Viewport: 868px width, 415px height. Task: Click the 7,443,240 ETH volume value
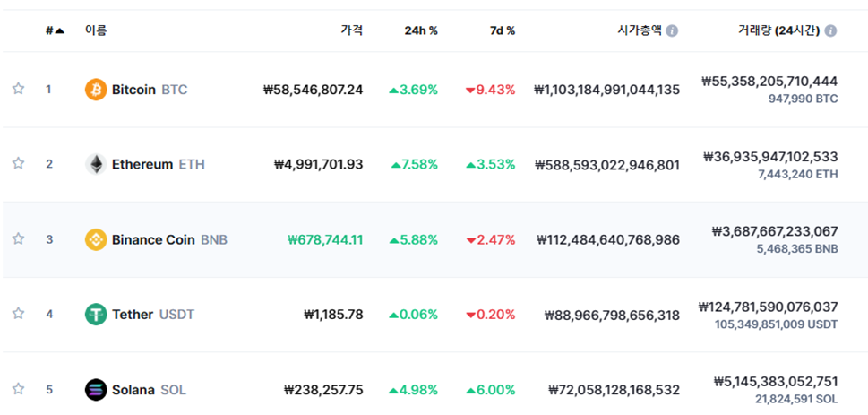(799, 174)
